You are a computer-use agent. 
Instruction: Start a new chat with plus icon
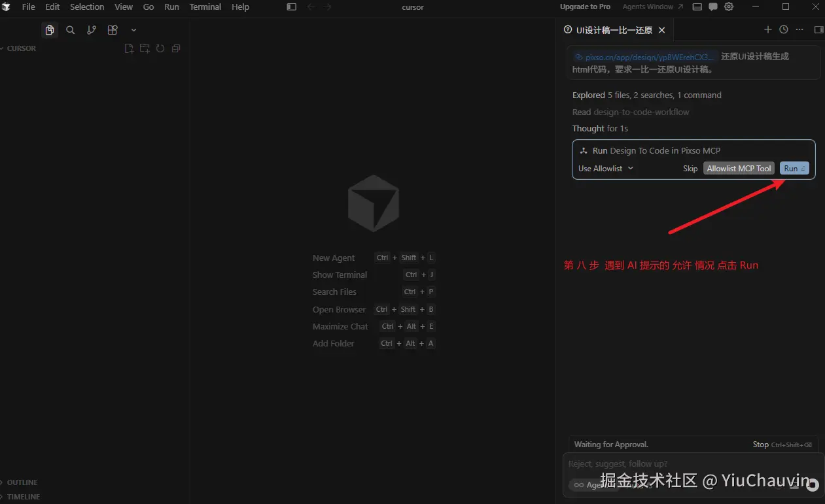point(768,29)
